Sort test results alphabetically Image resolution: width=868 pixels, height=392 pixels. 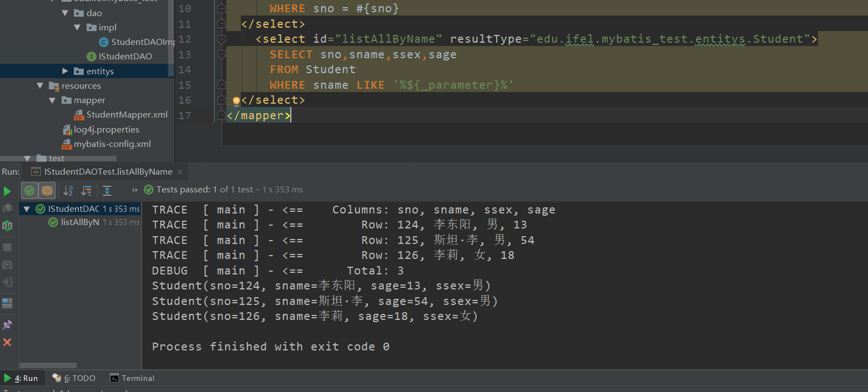click(x=68, y=191)
